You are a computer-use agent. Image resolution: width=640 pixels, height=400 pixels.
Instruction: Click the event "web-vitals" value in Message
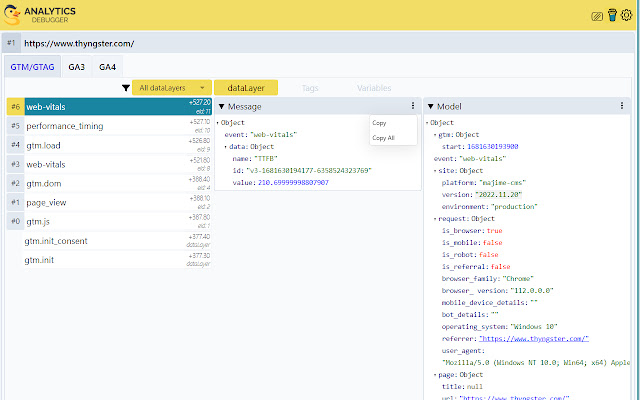pyautogui.click(x=273, y=135)
